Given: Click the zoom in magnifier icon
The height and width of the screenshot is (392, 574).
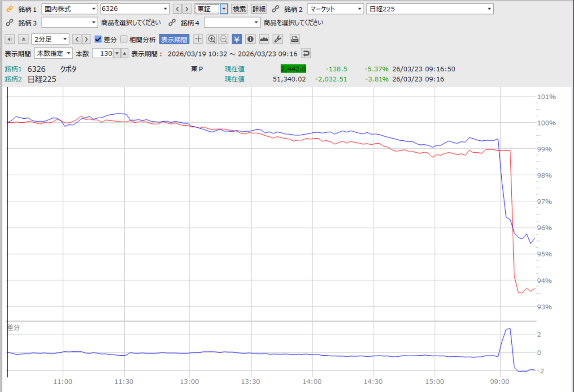Looking at the screenshot, I should click(212, 39).
